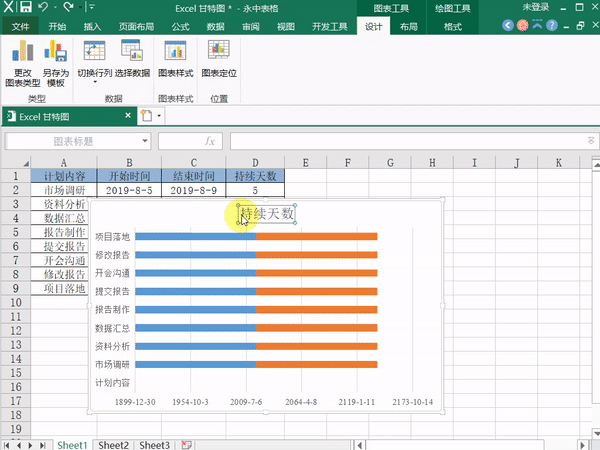This screenshot has width=600, height=450.
Task: Go to last sheet navigation arrow
Action: 42,445
